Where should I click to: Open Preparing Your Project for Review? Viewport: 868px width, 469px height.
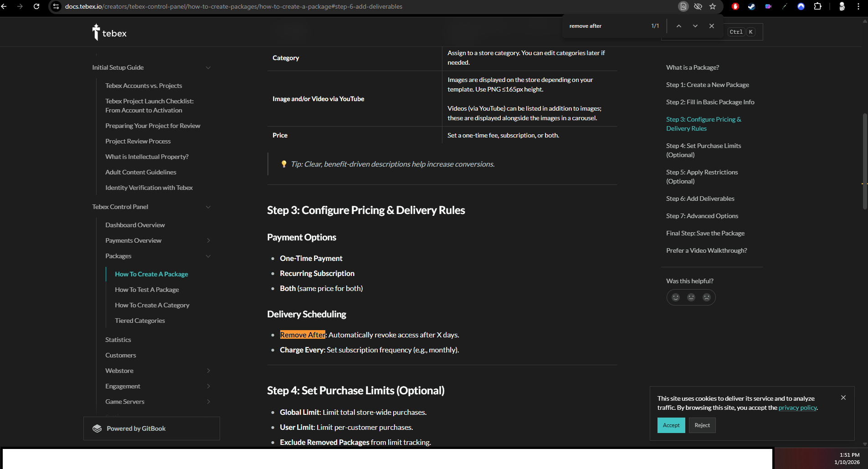coord(153,126)
